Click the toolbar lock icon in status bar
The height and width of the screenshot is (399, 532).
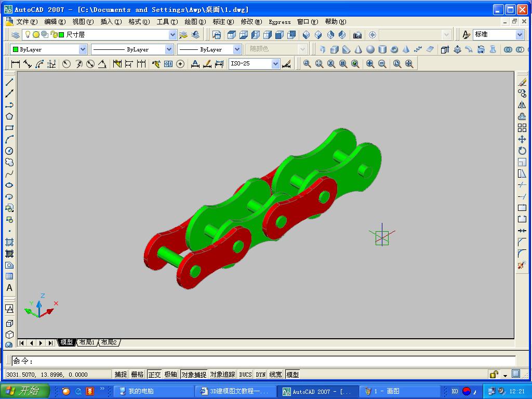(x=494, y=374)
